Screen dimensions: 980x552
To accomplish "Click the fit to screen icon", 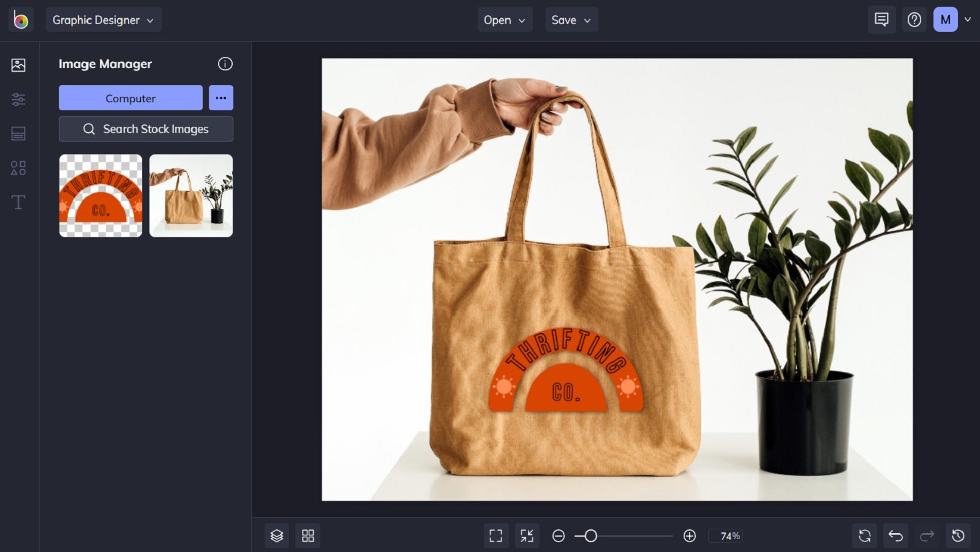I will pos(496,535).
